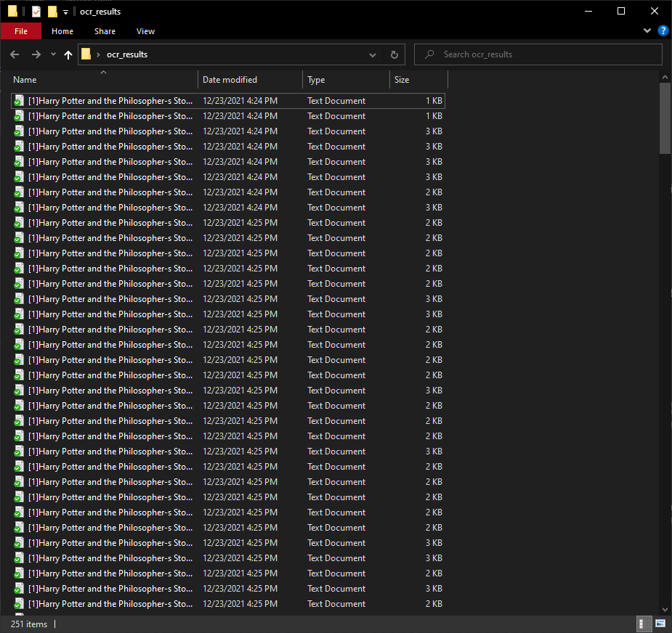
Task: Select the 2 KB file modified at 4:24 PM
Action: click(228, 192)
